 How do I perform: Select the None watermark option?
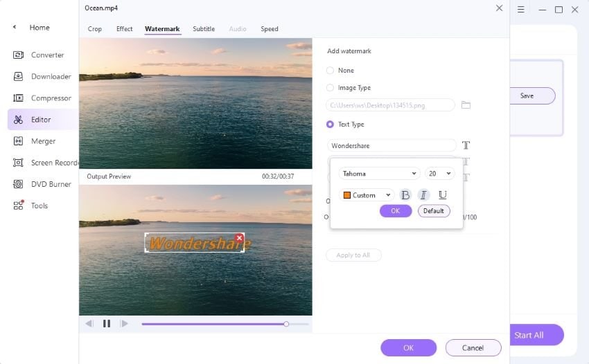pyautogui.click(x=330, y=70)
